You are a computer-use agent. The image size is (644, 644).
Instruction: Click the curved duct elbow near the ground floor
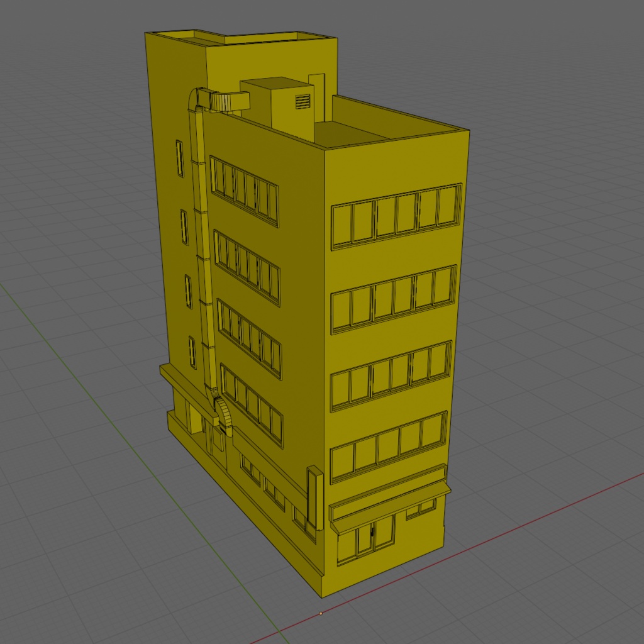click(223, 415)
